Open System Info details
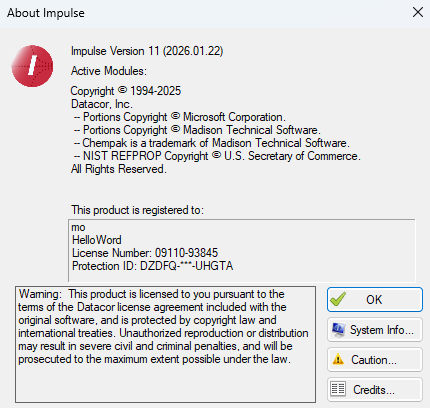Viewport: 430px width, 408px height. (375, 330)
